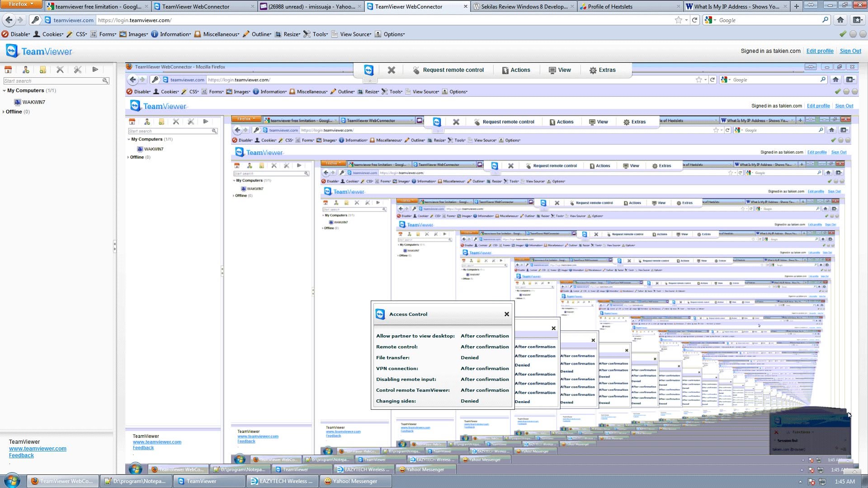This screenshot has width=868, height=488.
Task: Click the add-group folder icon in the outermost sidebar
Action: point(42,70)
